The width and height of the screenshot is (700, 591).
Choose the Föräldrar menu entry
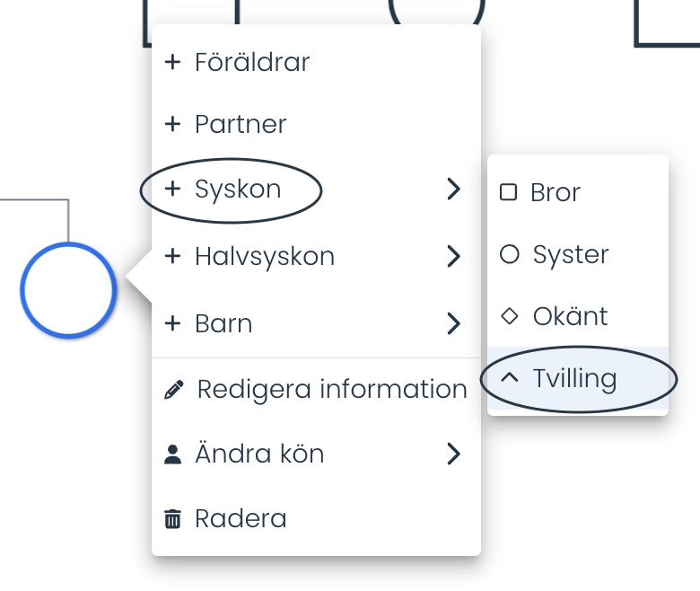[x=316, y=62]
